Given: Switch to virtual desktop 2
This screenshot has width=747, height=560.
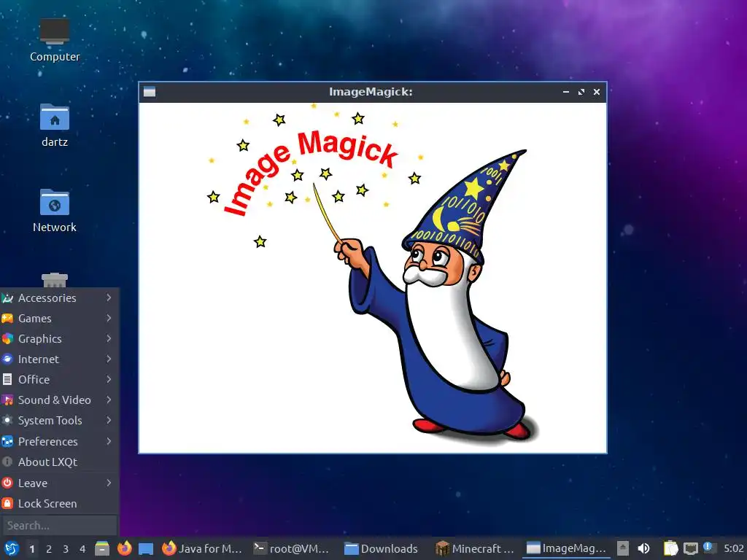Looking at the screenshot, I should pos(49,549).
